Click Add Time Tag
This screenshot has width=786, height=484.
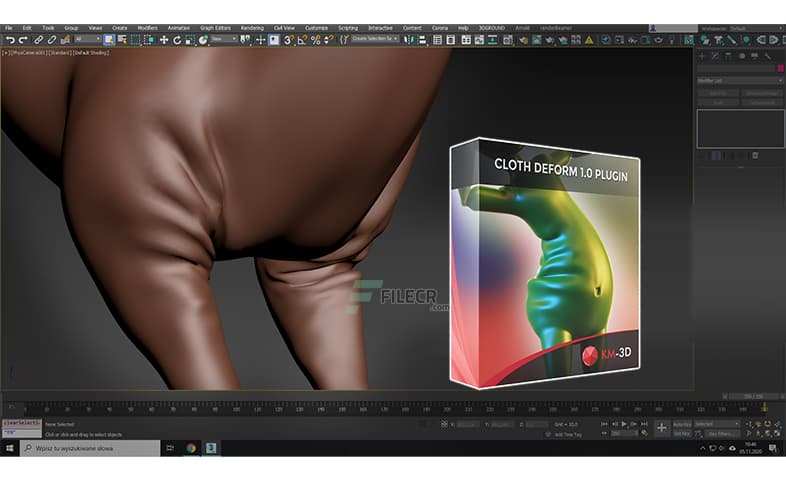[567, 435]
